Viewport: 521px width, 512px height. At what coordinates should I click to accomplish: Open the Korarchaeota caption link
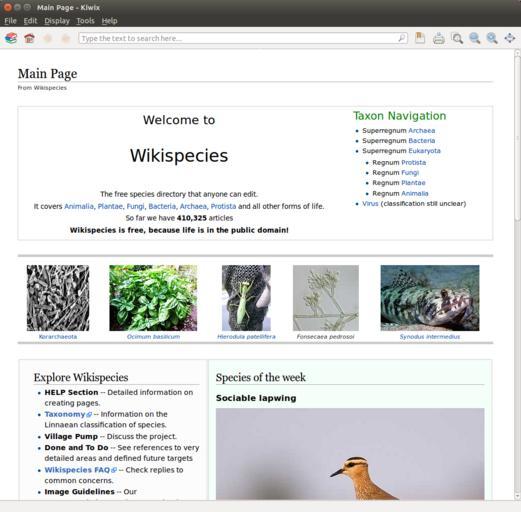pyautogui.click(x=58, y=337)
